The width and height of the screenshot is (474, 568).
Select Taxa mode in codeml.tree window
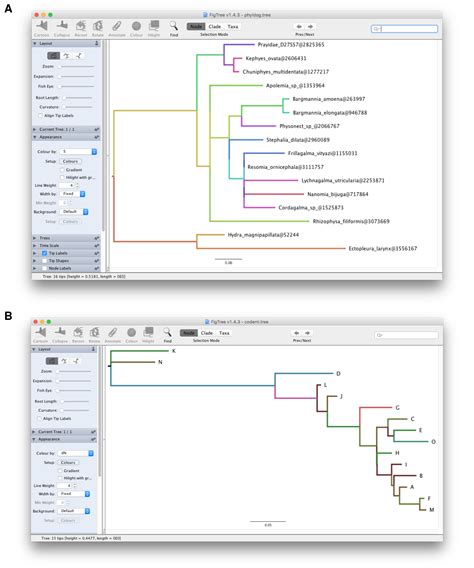click(x=224, y=333)
